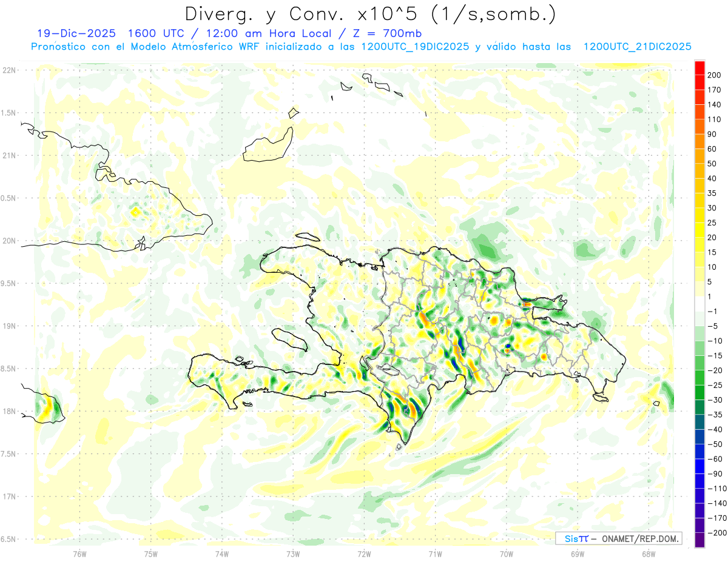Click the '20N' latitude axis label
This screenshot has height=562, width=728.
8,241
